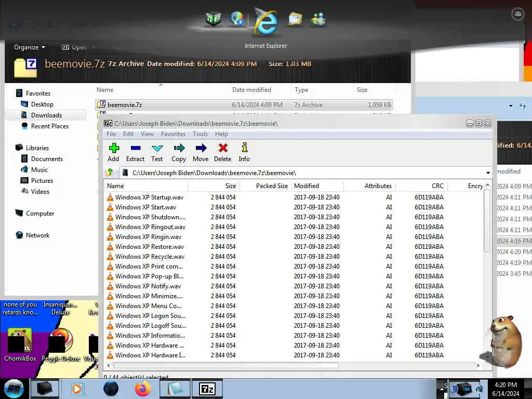Open the Info tool in 7-Zip

244,152
